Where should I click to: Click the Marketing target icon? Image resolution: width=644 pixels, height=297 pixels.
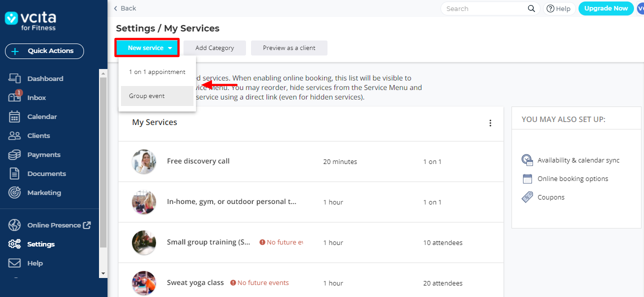14,192
